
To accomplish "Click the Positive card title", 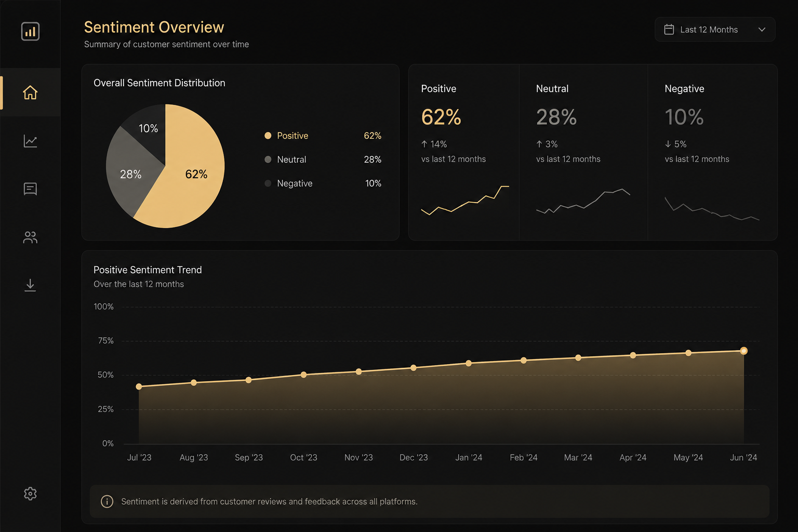I will (x=438, y=89).
